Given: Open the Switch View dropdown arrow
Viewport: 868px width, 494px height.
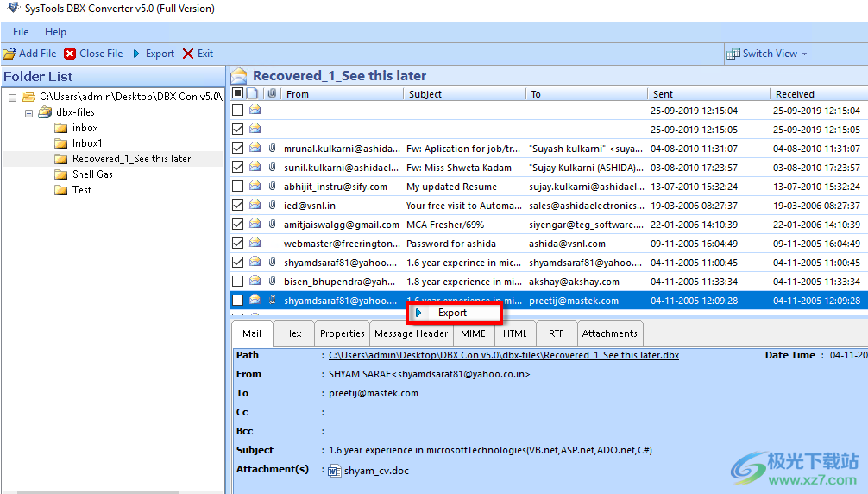Looking at the screenshot, I should click(x=804, y=54).
